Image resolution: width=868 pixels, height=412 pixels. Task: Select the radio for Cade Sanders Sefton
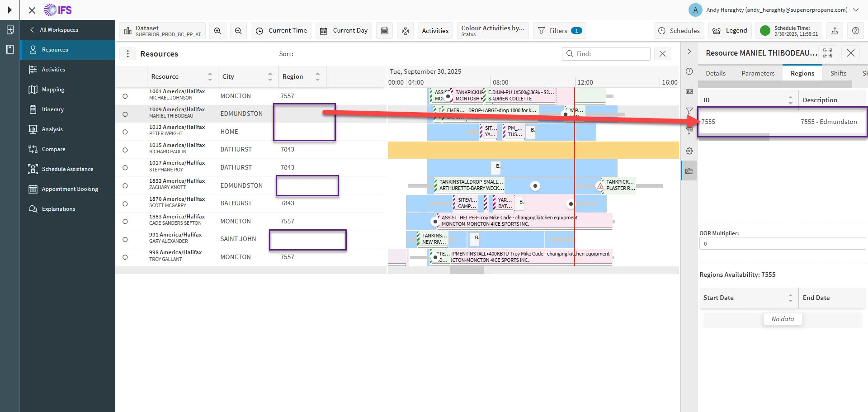click(125, 222)
